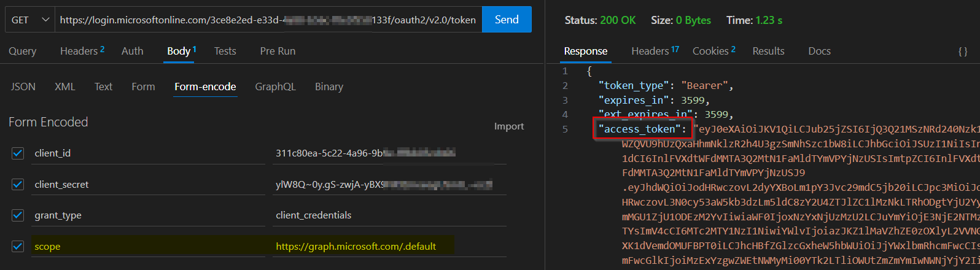Choose XML body type
980x270 pixels.
[64, 87]
